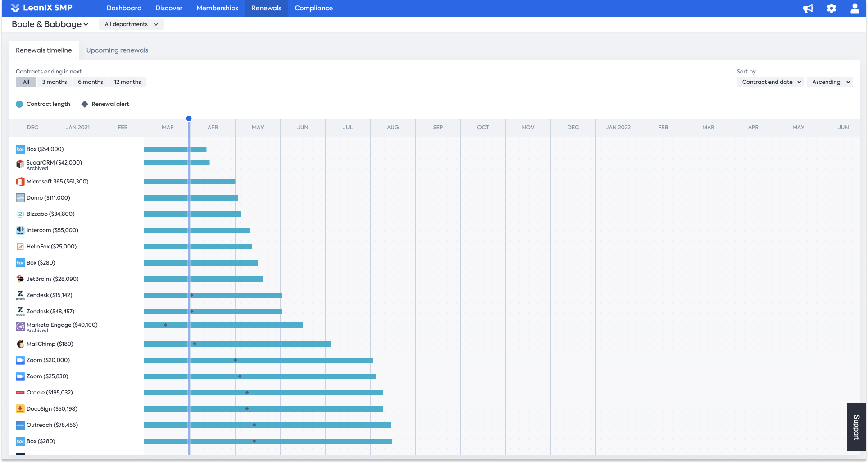Screen dimensions: 868x463
Task: Click the Intercom app icon
Action: (20, 230)
